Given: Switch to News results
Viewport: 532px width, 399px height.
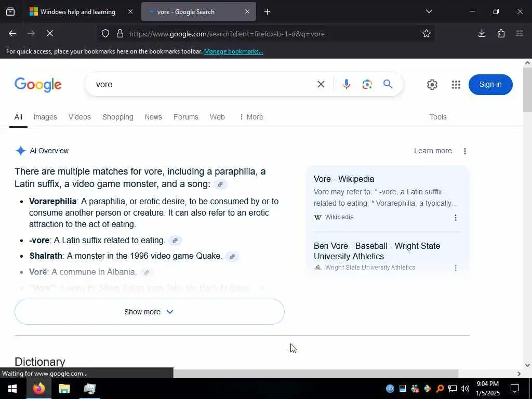Looking at the screenshot, I should (153, 117).
